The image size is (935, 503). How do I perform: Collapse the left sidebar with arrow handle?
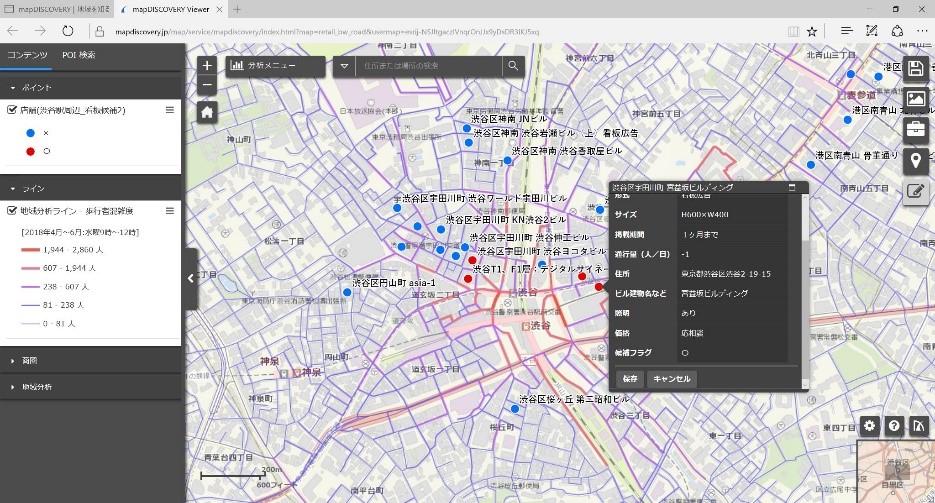(x=191, y=279)
